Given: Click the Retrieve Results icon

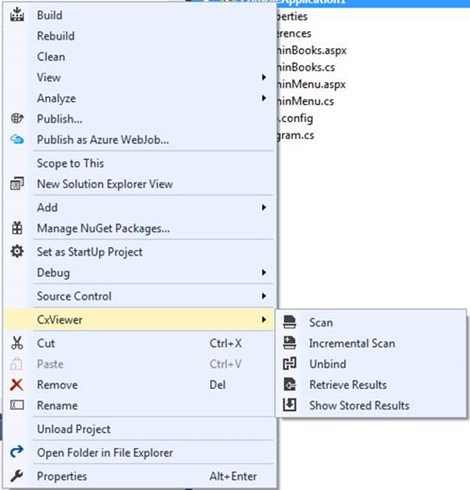Looking at the screenshot, I should click(289, 384).
